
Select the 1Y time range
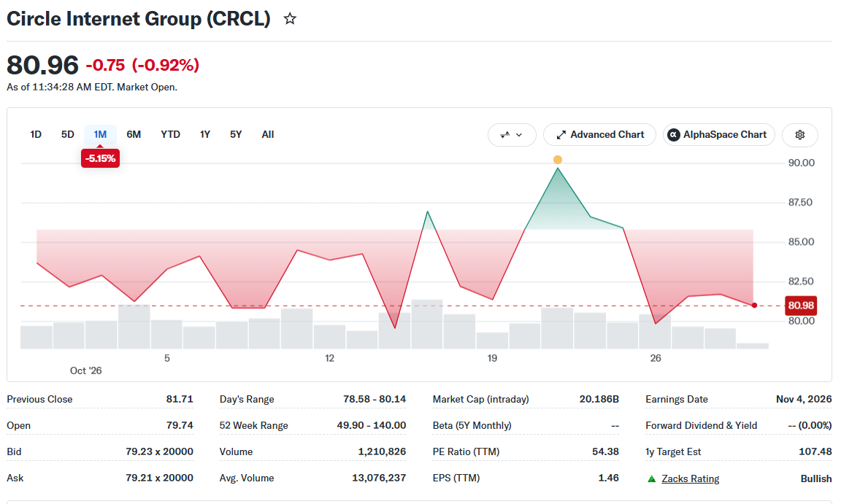click(x=205, y=134)
